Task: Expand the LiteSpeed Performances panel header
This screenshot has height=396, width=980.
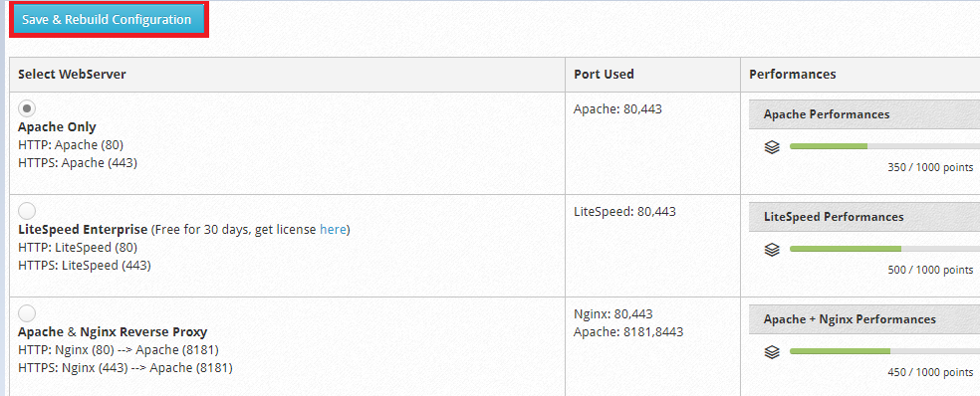Action: tap(864, 217)
